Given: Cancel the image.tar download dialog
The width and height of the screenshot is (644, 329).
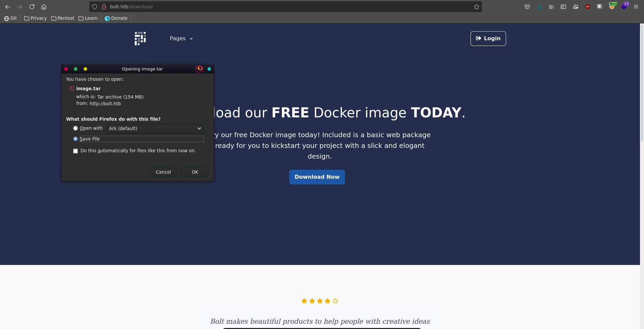Looking at the screenshot, I should (x=163, y=172).
